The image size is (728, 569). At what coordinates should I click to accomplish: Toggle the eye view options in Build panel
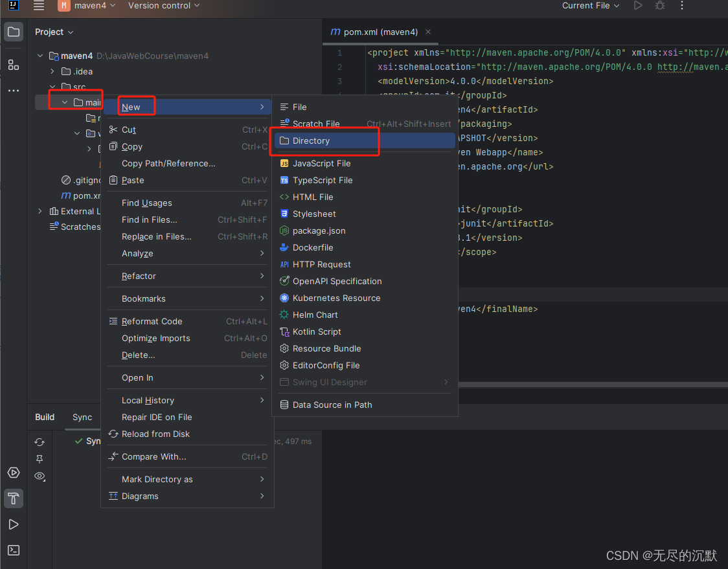(x=40, y=476)
